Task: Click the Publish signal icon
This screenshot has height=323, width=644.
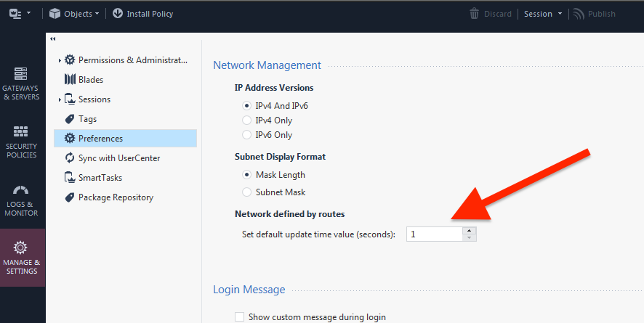Action: pyautogui.click(x=579, y=14)
